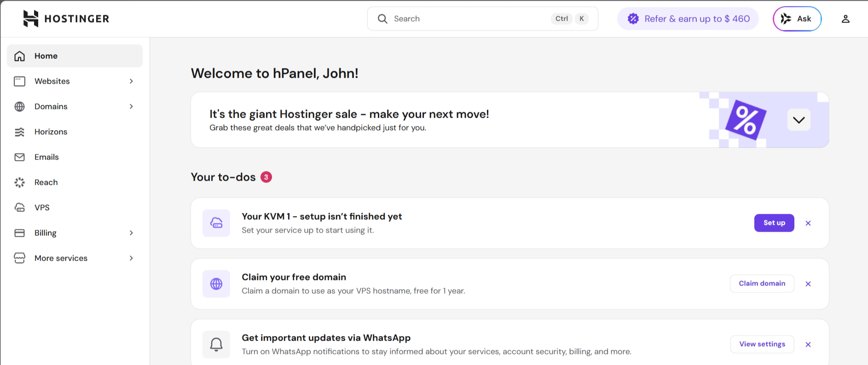Click the More services store icon
Viewport: 868px width, 365px height.
19,258
